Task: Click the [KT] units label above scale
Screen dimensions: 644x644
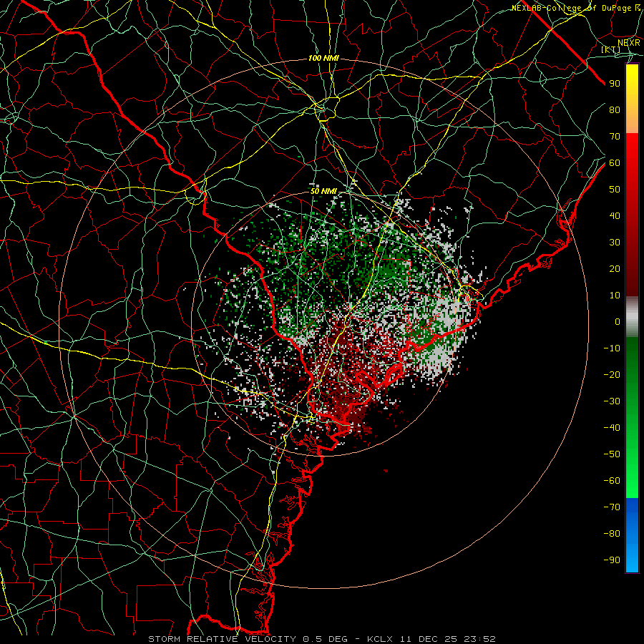Action: 611,49
